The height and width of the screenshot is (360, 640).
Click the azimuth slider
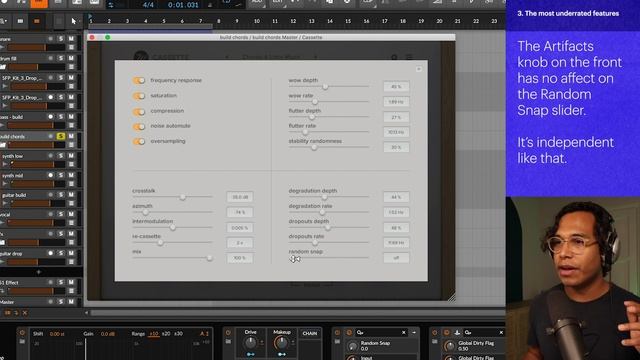coord(172,212)
